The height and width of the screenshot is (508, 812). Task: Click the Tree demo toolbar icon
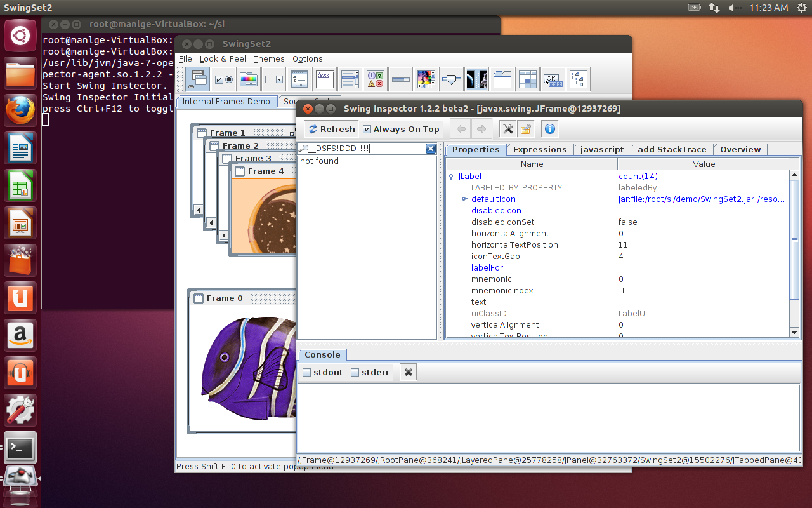578,79
